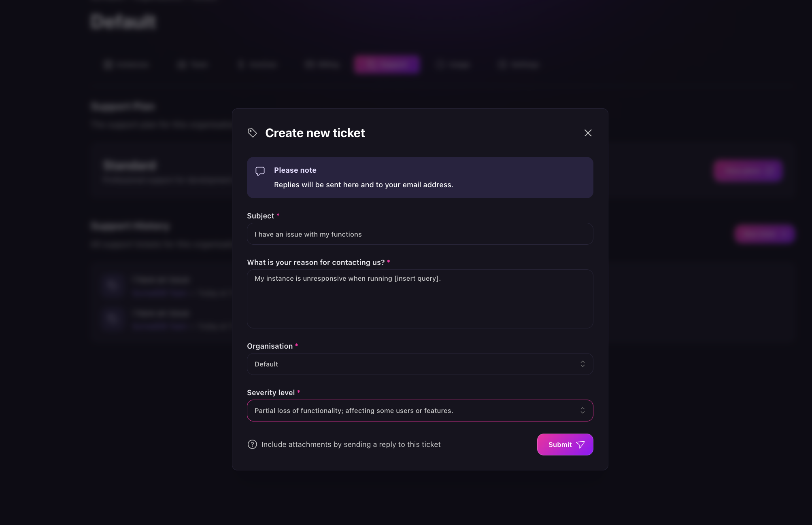Click into the Subject text field
This screenshot has width=812, height=525.
pos(420,234)
